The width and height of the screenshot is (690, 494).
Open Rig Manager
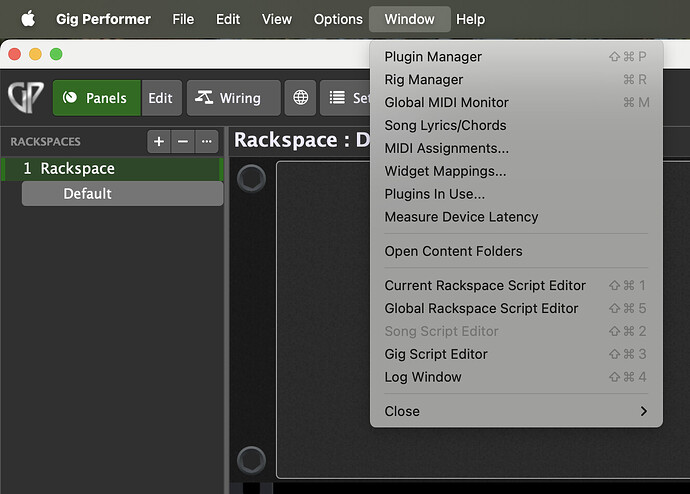[x=516, y=80]
